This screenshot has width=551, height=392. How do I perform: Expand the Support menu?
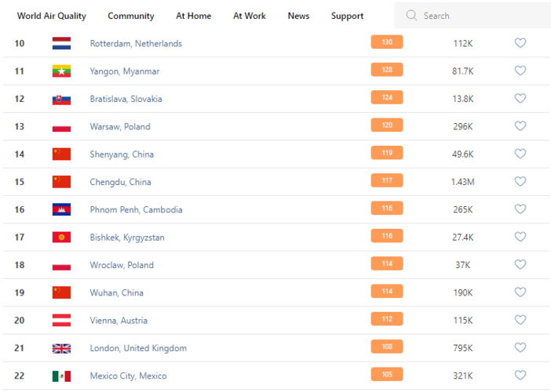347,16
